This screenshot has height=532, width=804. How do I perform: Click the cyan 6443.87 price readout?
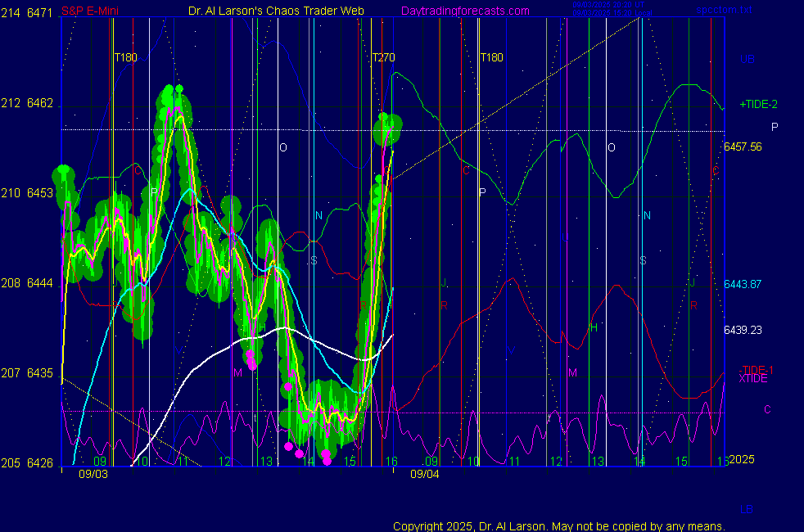click(743, 284)
